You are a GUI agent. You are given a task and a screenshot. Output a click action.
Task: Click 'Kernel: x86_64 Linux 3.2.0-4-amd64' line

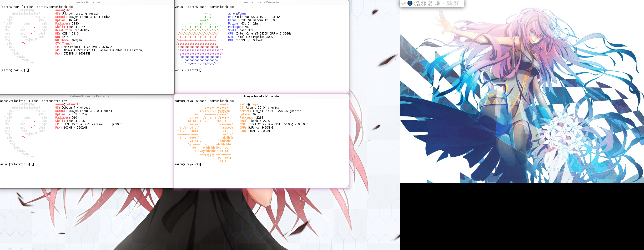click(x=84, y=111)
